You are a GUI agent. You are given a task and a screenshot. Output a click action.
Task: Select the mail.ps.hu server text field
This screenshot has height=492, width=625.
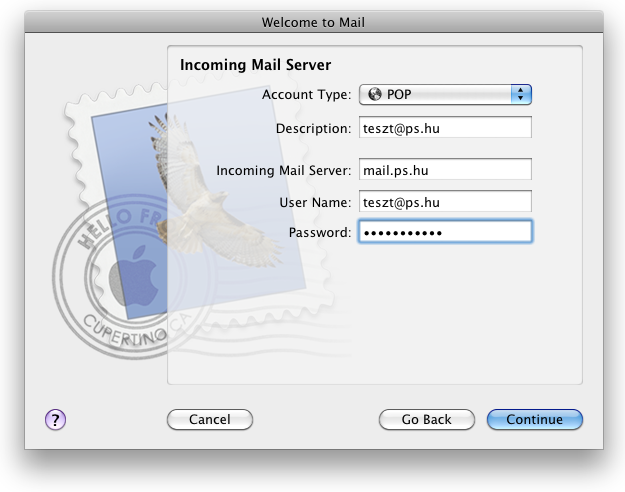[445, 169]
